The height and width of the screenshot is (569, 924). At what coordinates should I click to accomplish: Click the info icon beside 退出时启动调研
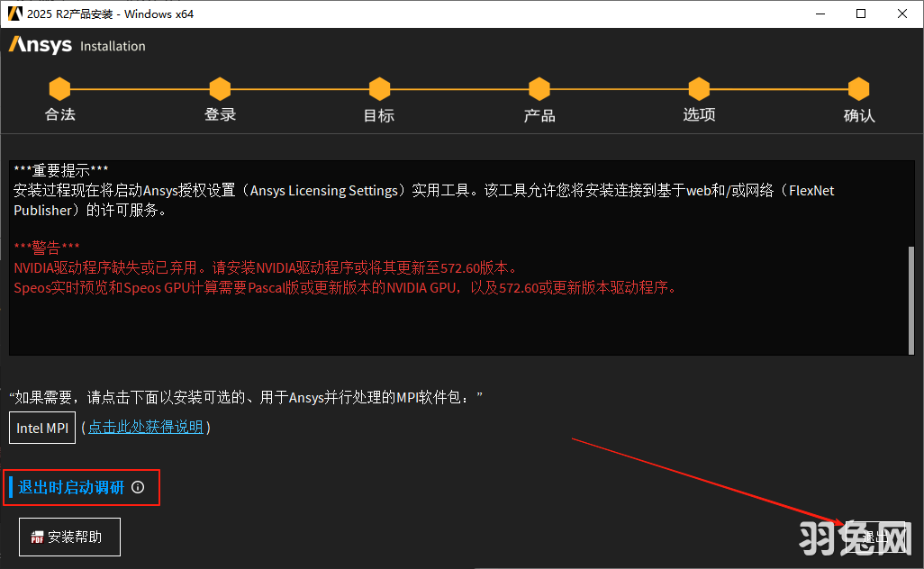point(137,487)
